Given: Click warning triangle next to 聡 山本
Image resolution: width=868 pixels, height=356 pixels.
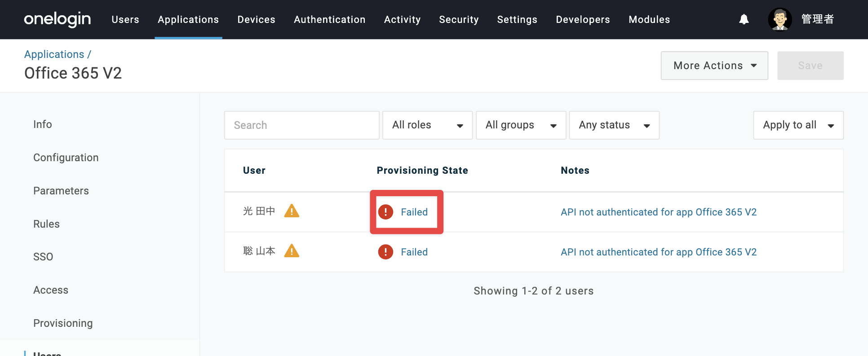Looking at the screenshot, I should 292,251.
